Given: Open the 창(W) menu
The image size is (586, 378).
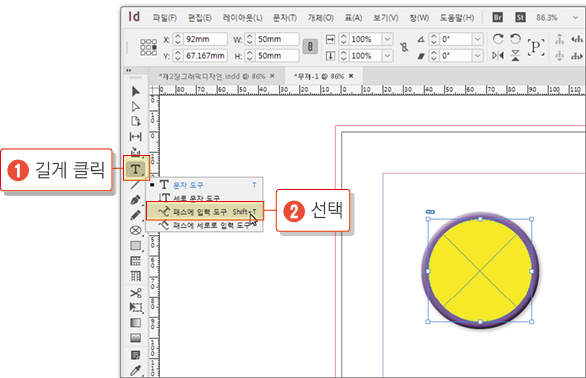Looking at the screenshot, I should (x=419, y=18).
